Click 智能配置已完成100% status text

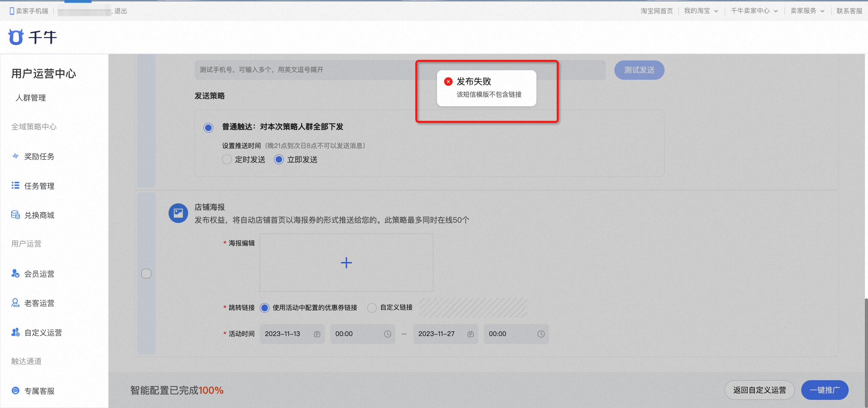[x=177, y=390]
